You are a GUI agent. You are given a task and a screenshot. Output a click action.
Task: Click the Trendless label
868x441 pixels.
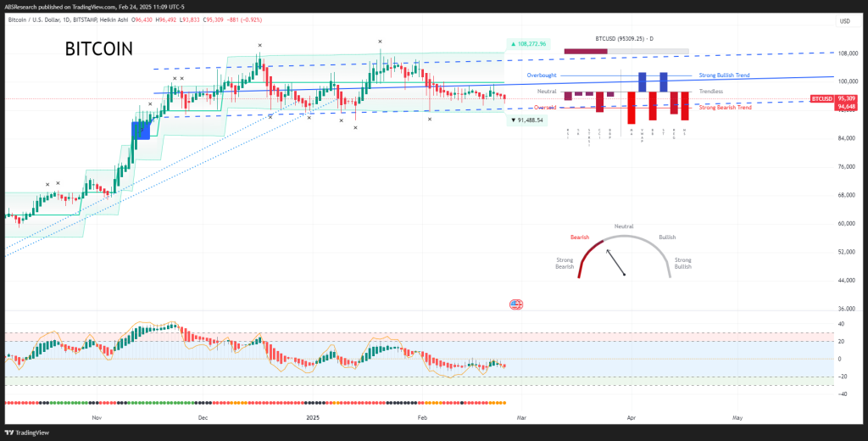(711, 92)
